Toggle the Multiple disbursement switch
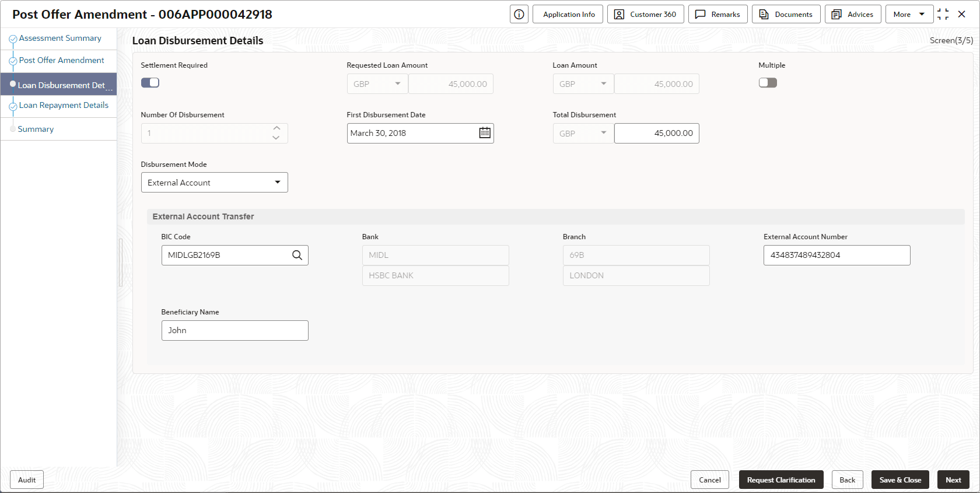980x493 pixels. 768,83
